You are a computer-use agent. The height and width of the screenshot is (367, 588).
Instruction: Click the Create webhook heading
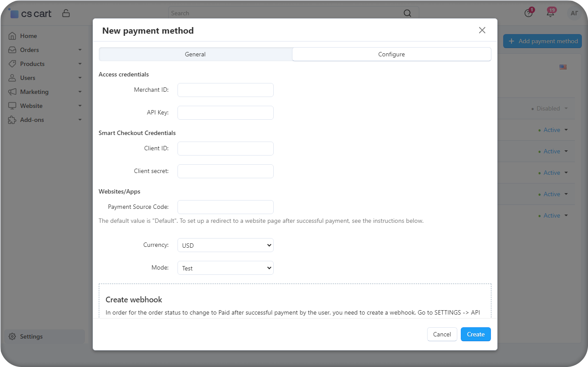point(134,300)
